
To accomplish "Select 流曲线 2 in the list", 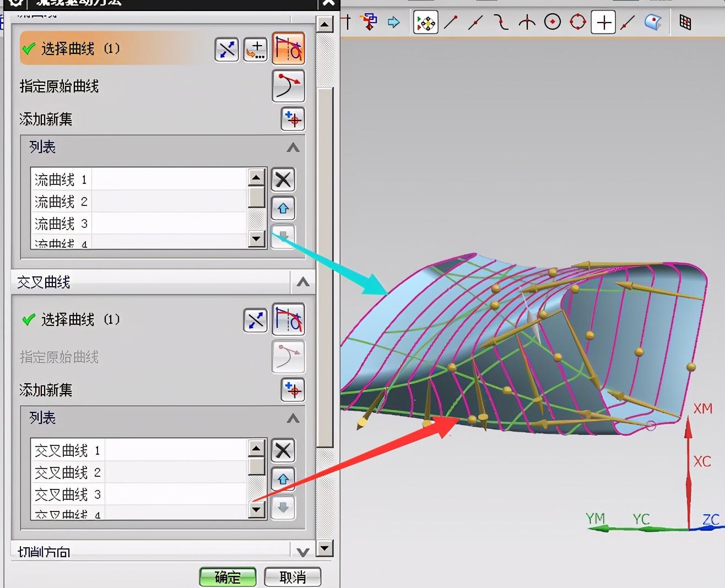I will click(x=61, y=202).
